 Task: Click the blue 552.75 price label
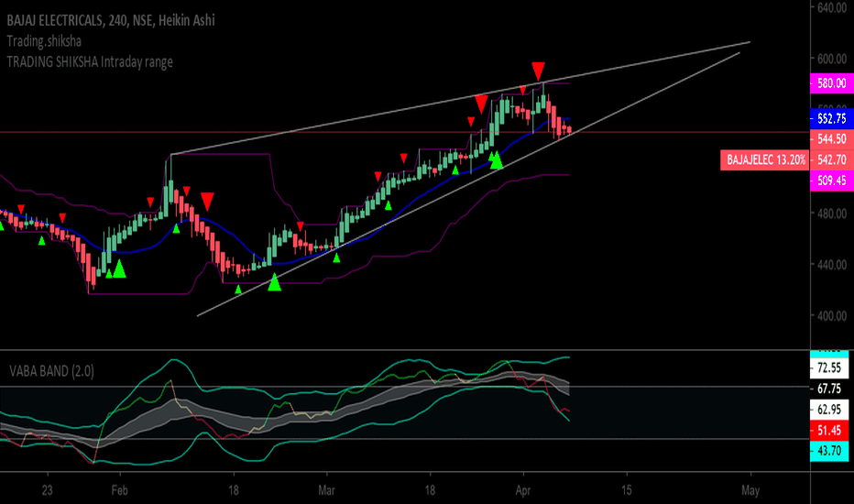point(832,118)
